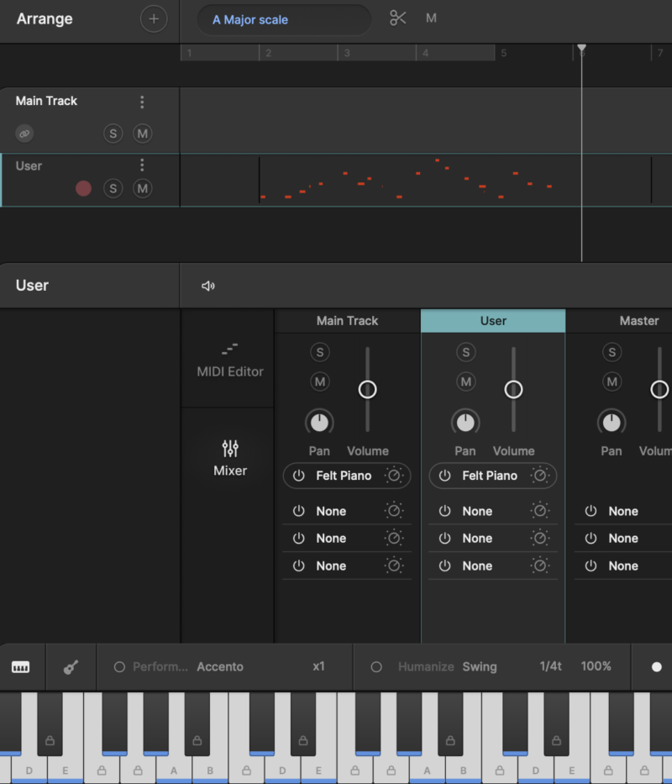Select the keyboard icon in the bottom toolbar

[x=21, y=666]
